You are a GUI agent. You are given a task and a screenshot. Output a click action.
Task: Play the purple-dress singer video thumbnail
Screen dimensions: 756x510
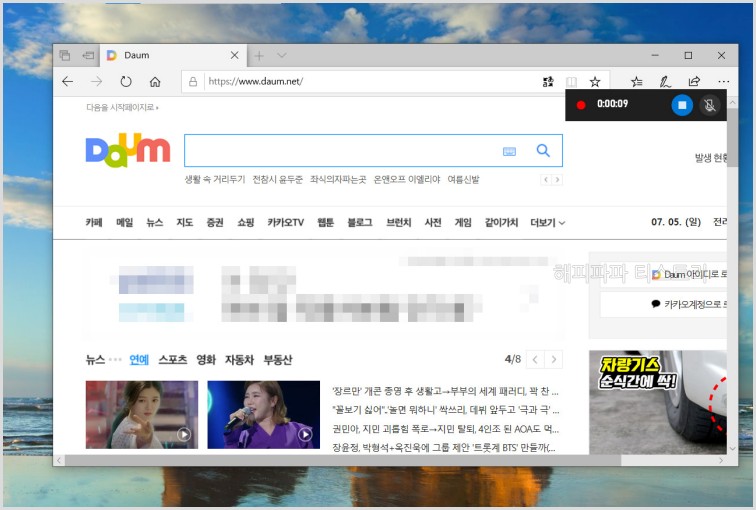(x=264, y=415)
